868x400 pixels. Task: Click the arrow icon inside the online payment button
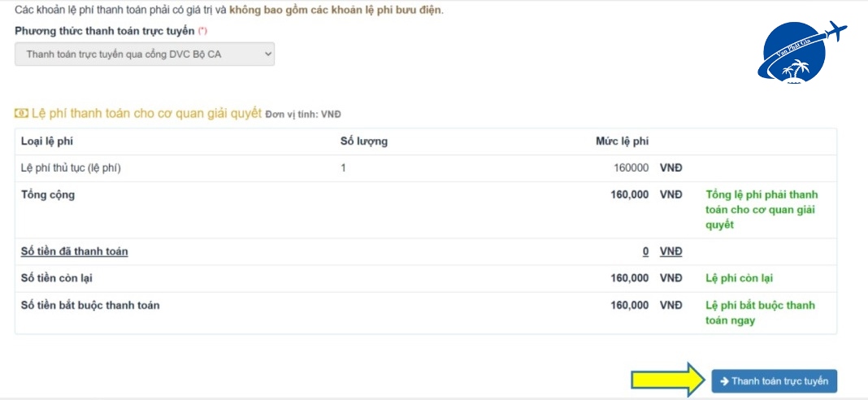click(724, 381)
